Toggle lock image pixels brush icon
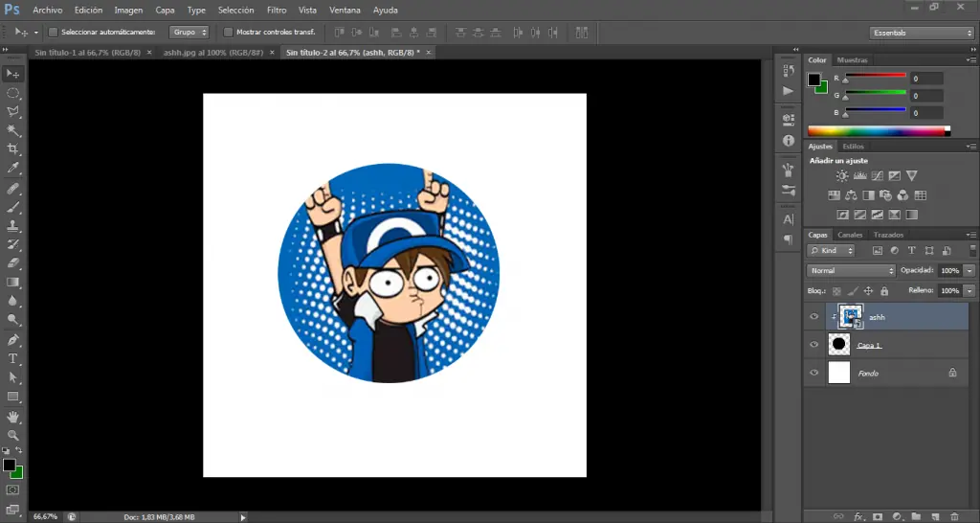This screenshot has width=980, height=523. click(852, 291)
